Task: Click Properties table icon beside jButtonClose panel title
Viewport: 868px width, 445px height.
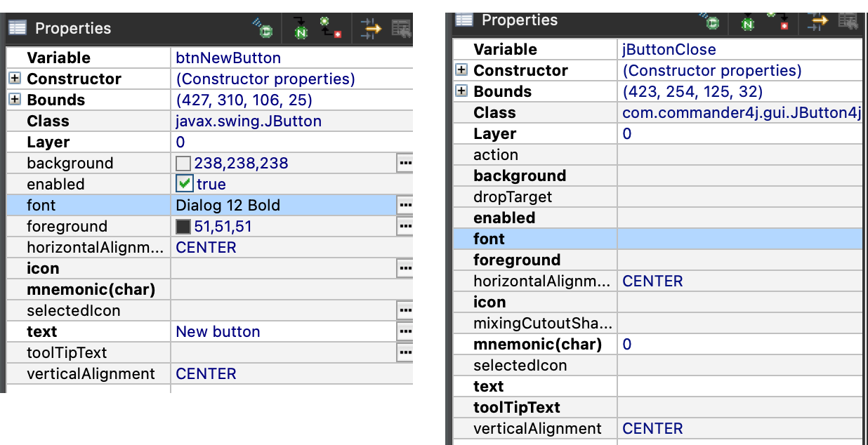Action: tap(464, 20)
